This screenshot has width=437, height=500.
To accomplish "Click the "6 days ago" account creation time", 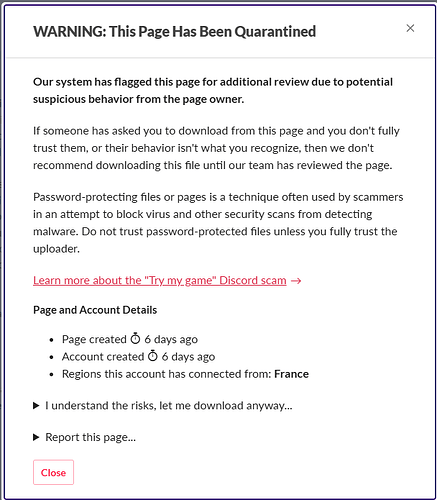I will [x=188, y=357].
